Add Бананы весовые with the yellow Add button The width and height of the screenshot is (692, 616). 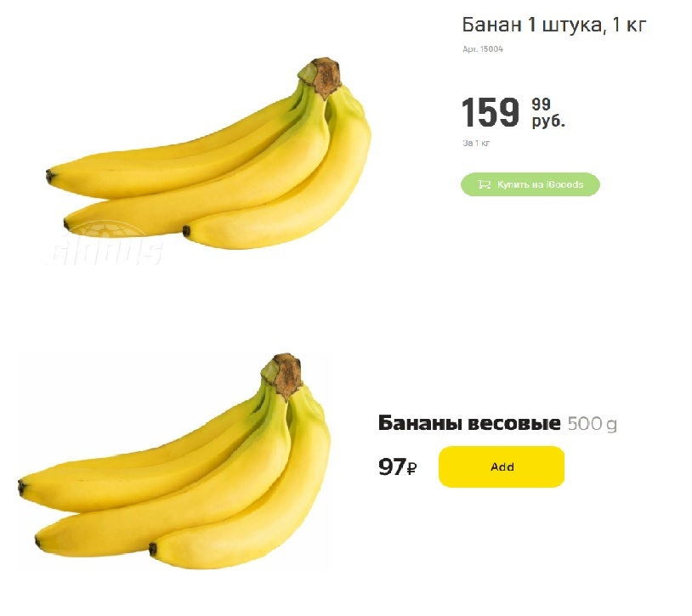click(502, 467)
